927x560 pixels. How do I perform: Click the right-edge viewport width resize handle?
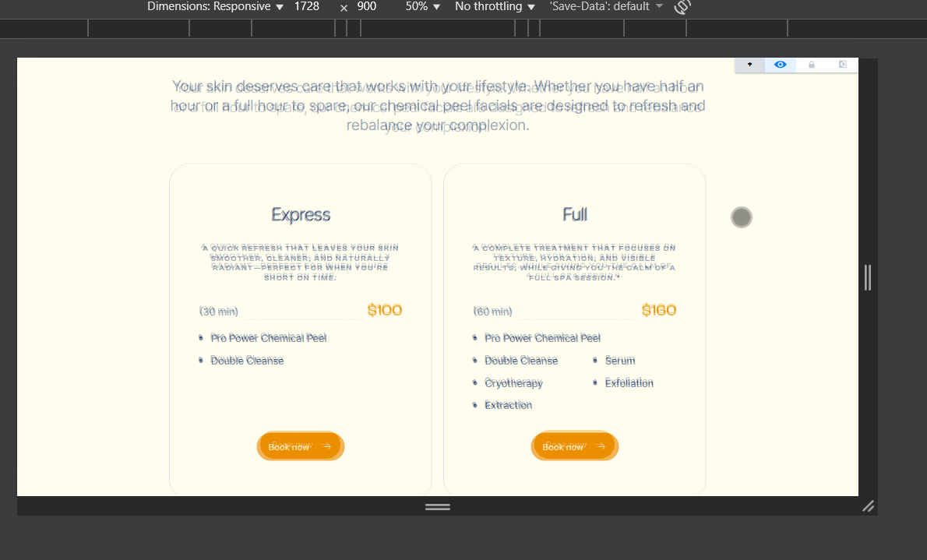867,277
